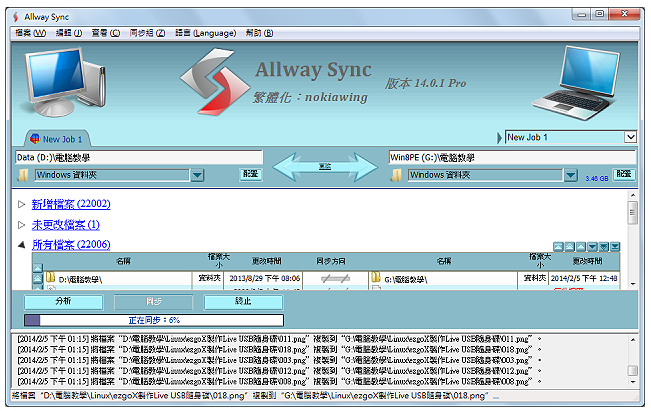Click the Win8PE (G:)\電腦教學 path field

[512, 157]
